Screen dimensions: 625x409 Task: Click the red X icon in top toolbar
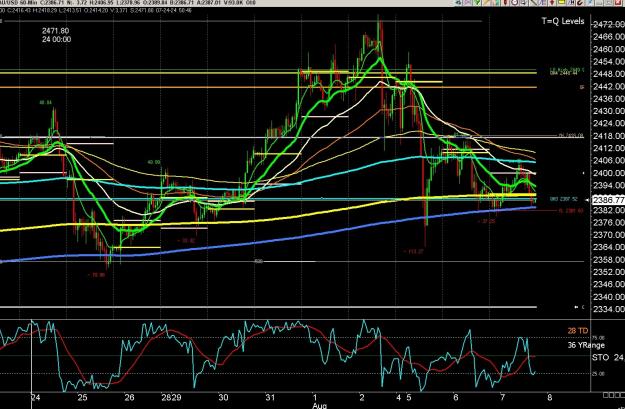click(618, 2)
